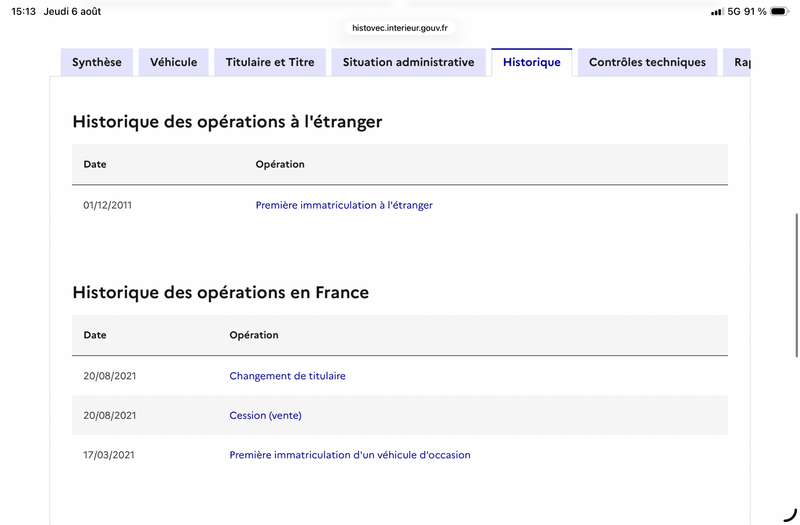Switch to the Véhicule tab
This screenshot has width=800, height=525.
[x=173, y=62]
